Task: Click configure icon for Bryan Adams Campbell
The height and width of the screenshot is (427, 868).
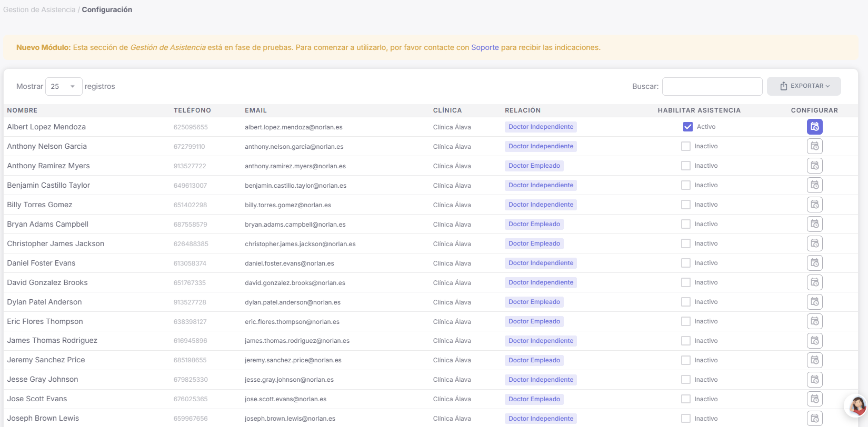Action: point(814,224)
